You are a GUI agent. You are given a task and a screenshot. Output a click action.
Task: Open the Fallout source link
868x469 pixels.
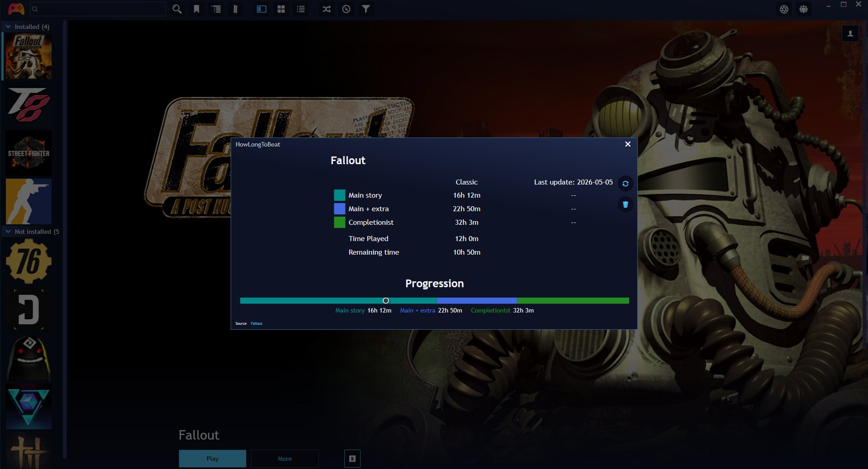tap(256, 323)
